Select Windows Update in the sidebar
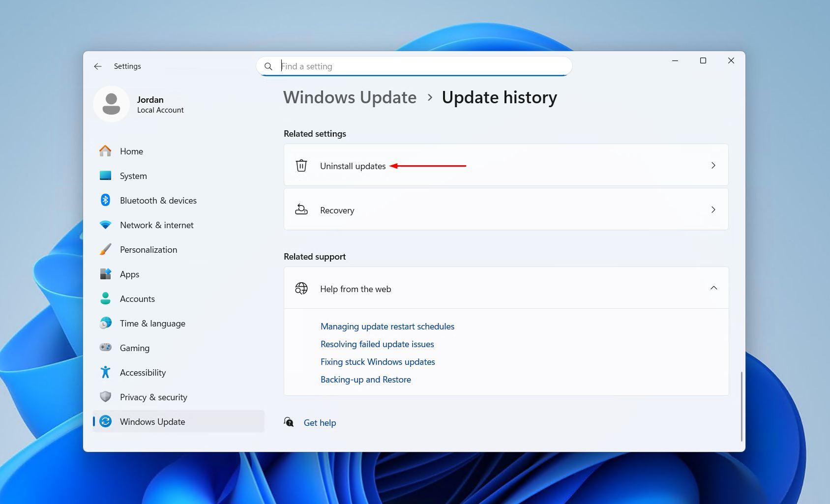Viewport: 830px width, 504px height. pos(178,421)
